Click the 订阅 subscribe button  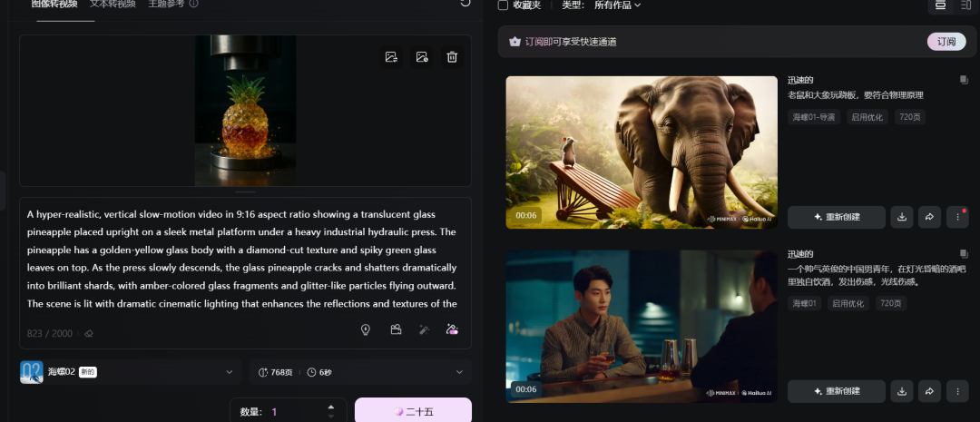[x=946, y=42]
